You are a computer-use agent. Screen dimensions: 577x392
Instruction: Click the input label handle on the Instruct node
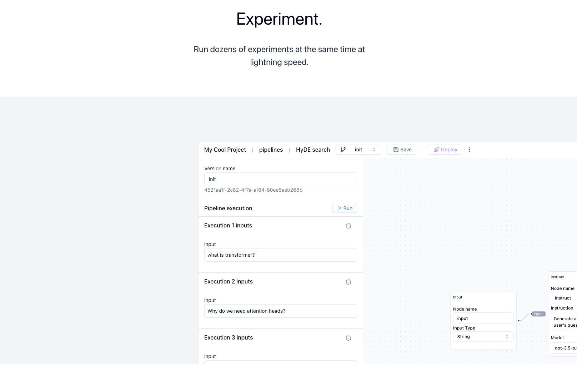pos(538,314)
